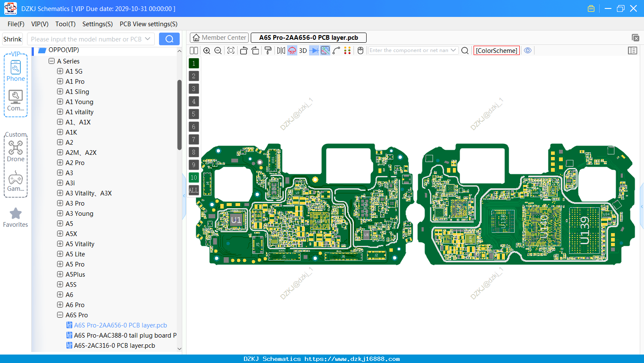Switch to 3D view
This screenshot has width=644, height=363.
click(x=303, y=50)
